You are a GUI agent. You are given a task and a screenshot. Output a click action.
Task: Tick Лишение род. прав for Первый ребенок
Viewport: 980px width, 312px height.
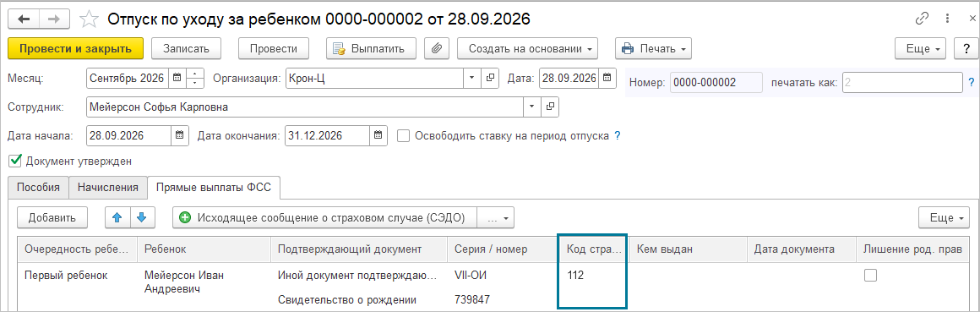click(871, 275)
